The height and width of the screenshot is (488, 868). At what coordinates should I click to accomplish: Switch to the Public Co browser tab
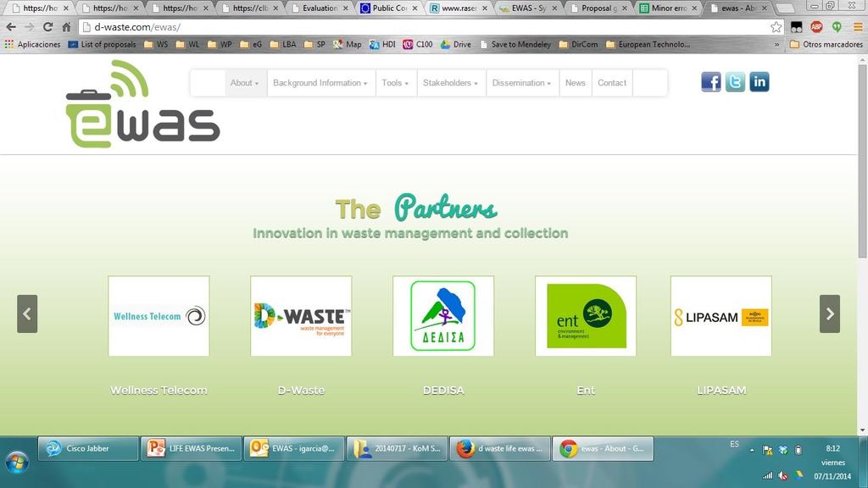click(x=390, y=8)
